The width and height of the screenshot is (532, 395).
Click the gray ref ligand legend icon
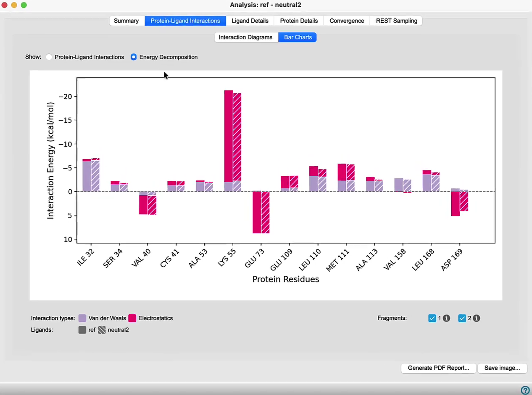[82, 330]
